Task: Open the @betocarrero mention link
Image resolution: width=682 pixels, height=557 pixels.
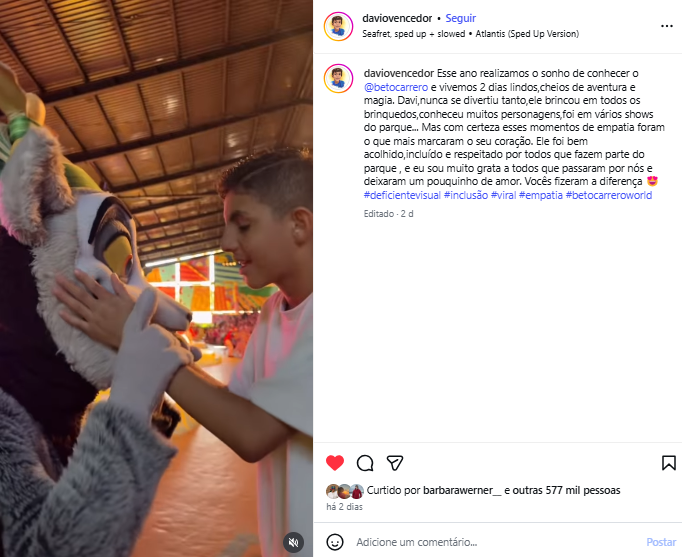Action: click(x=395, y=87)
